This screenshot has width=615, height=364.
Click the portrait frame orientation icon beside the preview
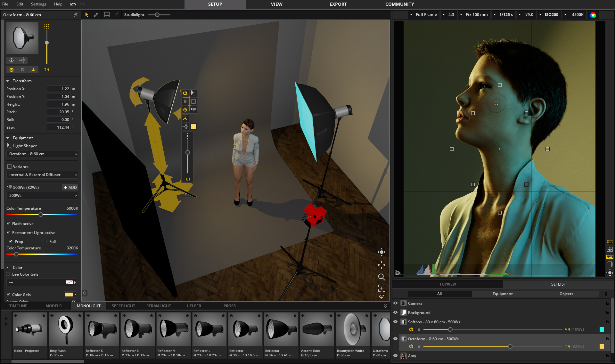pyautogui.click(x=610, y=264)
